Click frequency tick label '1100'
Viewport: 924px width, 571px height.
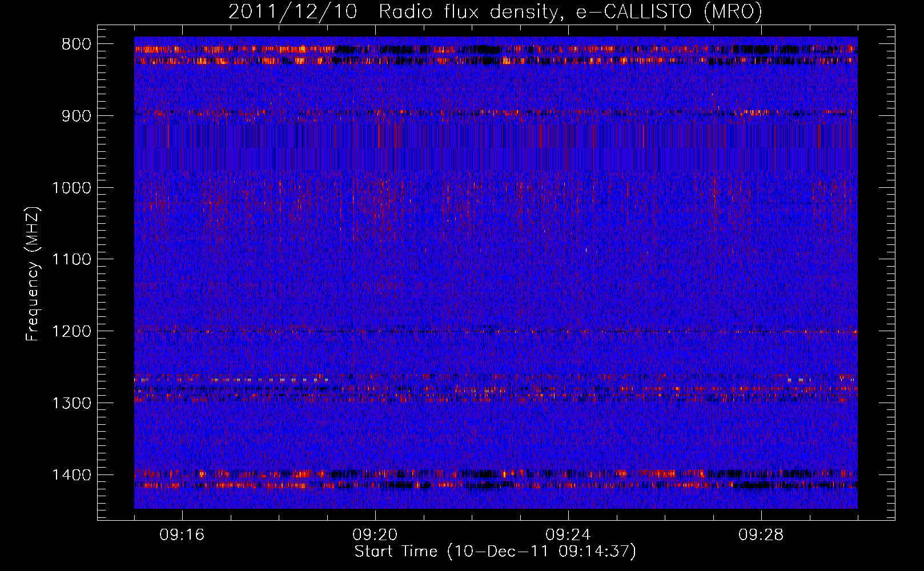(x=71, y=260)
